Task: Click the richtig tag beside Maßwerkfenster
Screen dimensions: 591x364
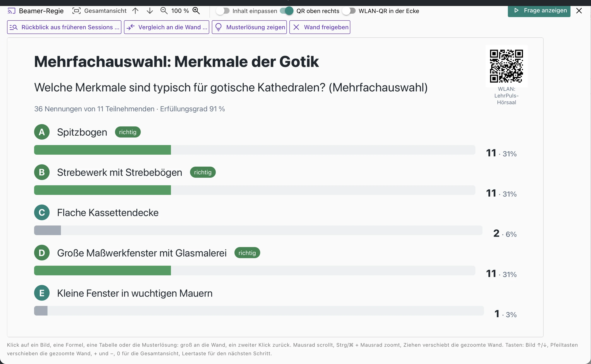Action: 247,253
